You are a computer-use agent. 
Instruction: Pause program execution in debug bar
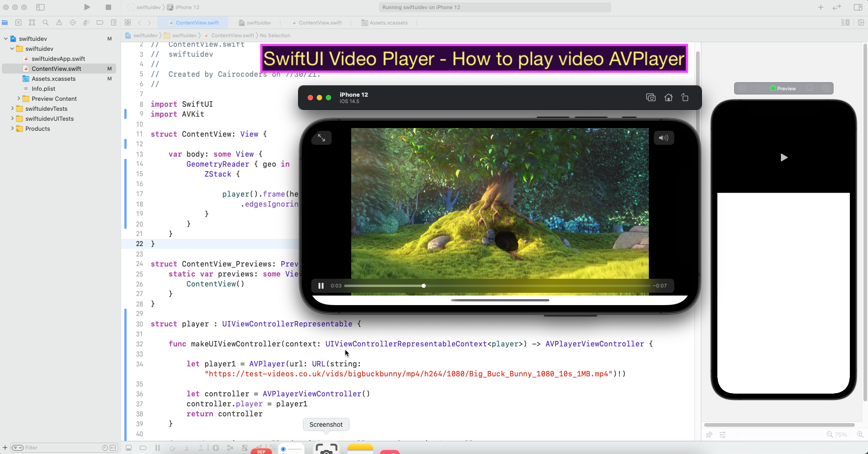click(x=157, y=448)
